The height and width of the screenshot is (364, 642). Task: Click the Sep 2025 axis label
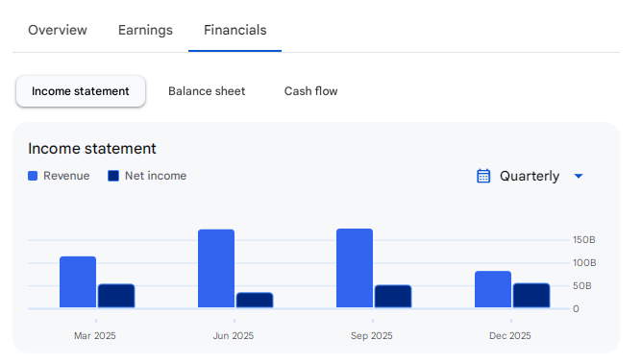pos(372,336)
